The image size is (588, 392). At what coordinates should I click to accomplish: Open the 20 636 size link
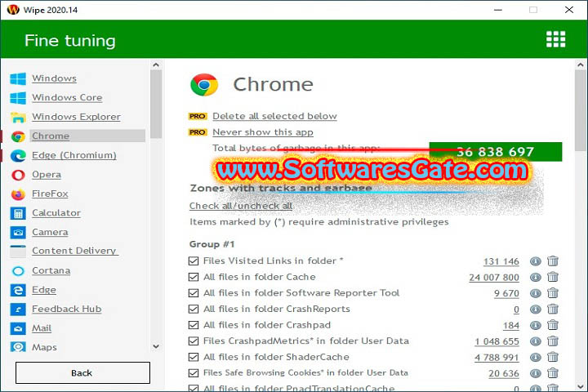[x=504, y=373]
